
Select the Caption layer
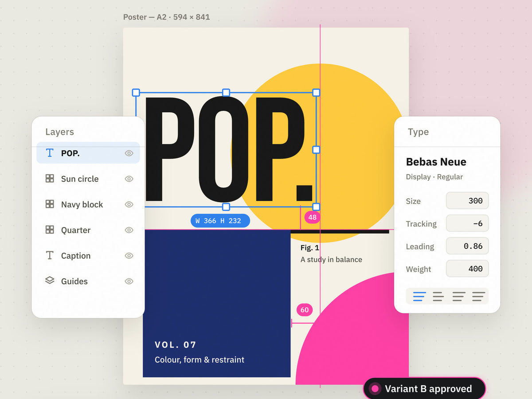[x=88, y=256]
